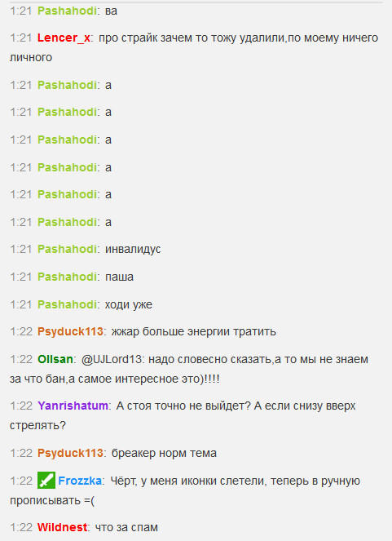The width and height of the screenshot is (392, 541).
Task: Click the 1:22 timestamp beside Wildnest
Action: [20, 527]
